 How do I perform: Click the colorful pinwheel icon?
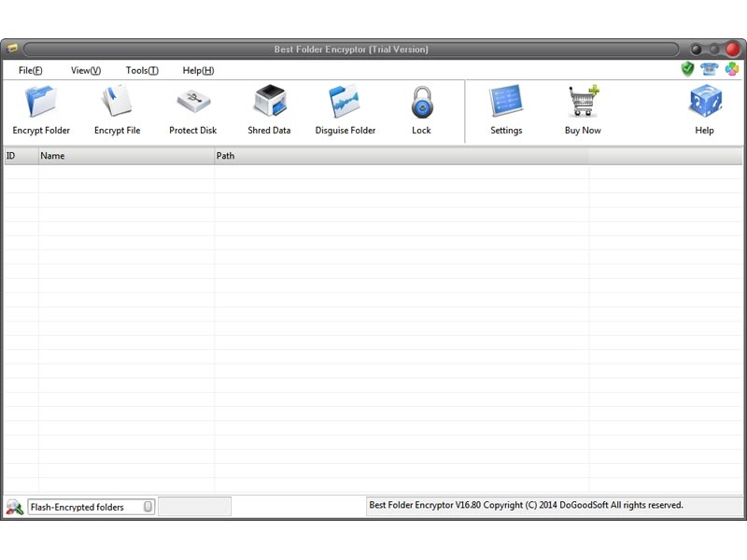coord(732,69)
